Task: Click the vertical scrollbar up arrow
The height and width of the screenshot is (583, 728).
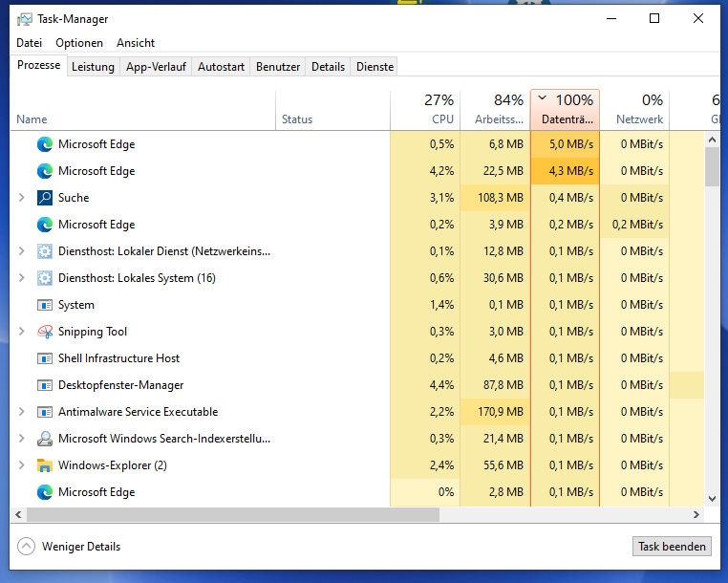Action: pyautogui.click(x=712, y=140)
